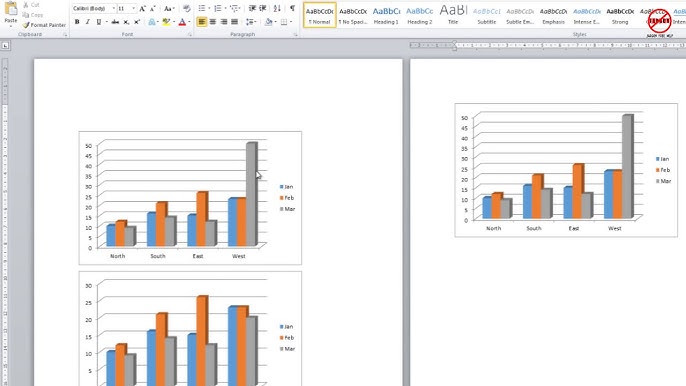Click the Justify alignment icon
Viewport: 686px width, 386px height.
coord(234,21)
